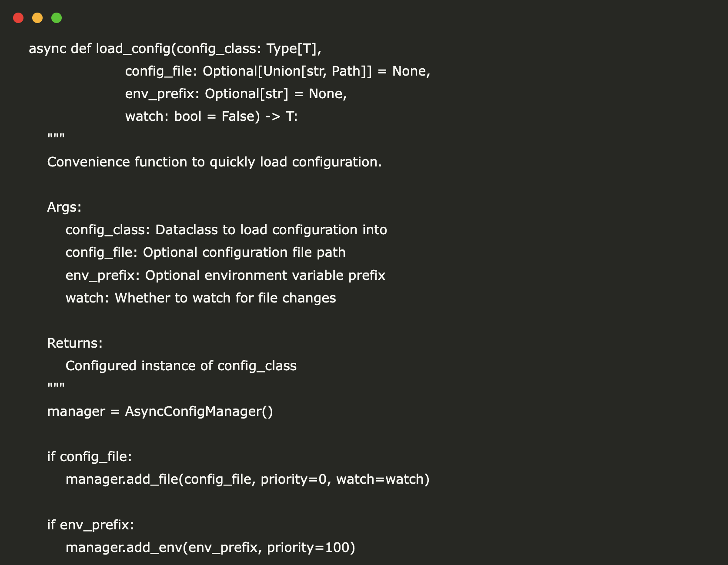Click the red close window button

pos(18,18)
